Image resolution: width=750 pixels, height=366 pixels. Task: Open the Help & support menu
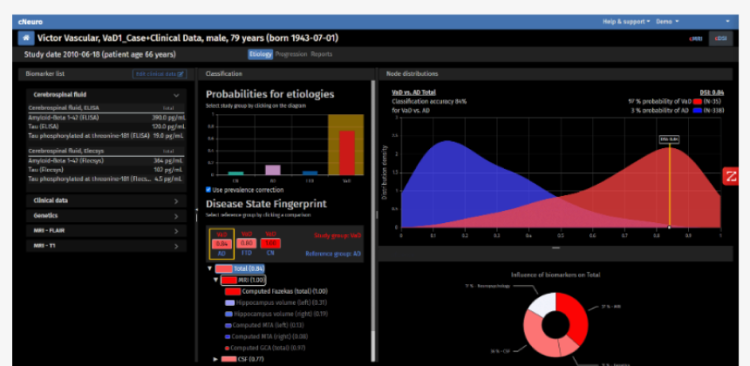pyautogui.click(x=626, y=22)
